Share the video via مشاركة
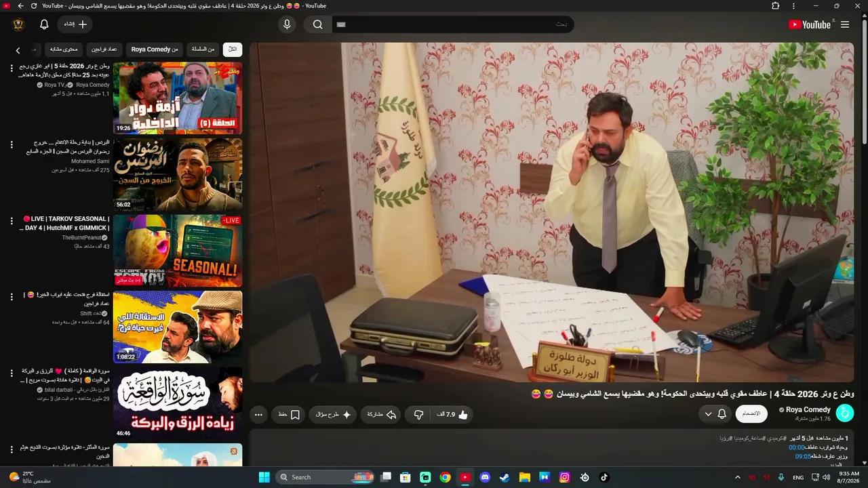The image size is (868, 488). pyautogui.click(x=381, y=414)
